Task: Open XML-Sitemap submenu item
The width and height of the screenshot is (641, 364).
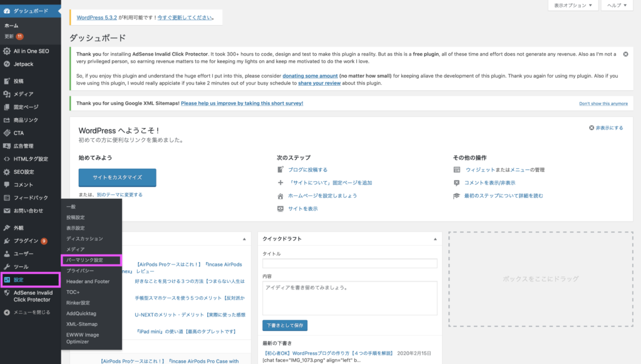Action: tap(82, 324)
